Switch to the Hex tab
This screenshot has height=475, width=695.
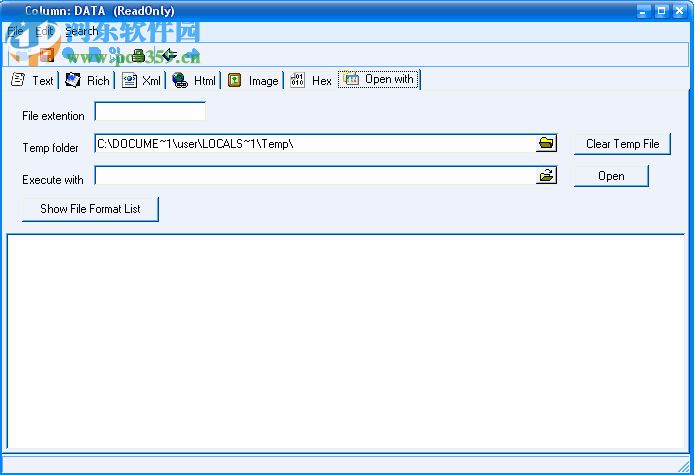click(x=311, y=80)
